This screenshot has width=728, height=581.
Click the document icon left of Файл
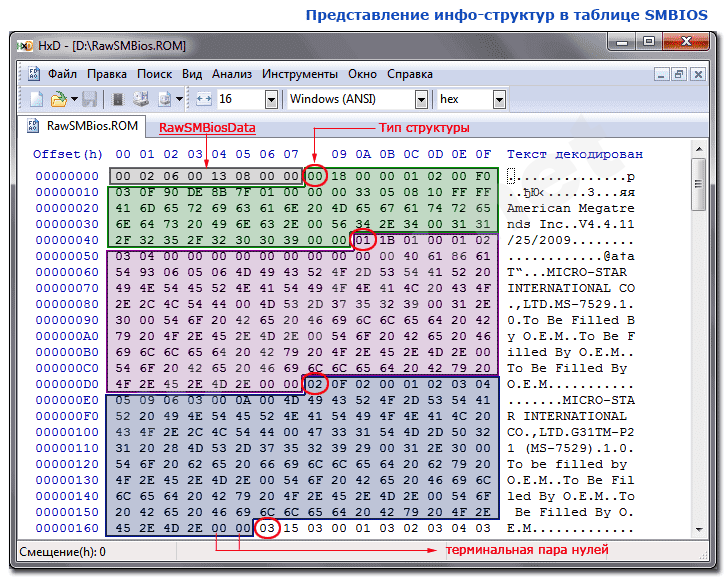(33, 74)
